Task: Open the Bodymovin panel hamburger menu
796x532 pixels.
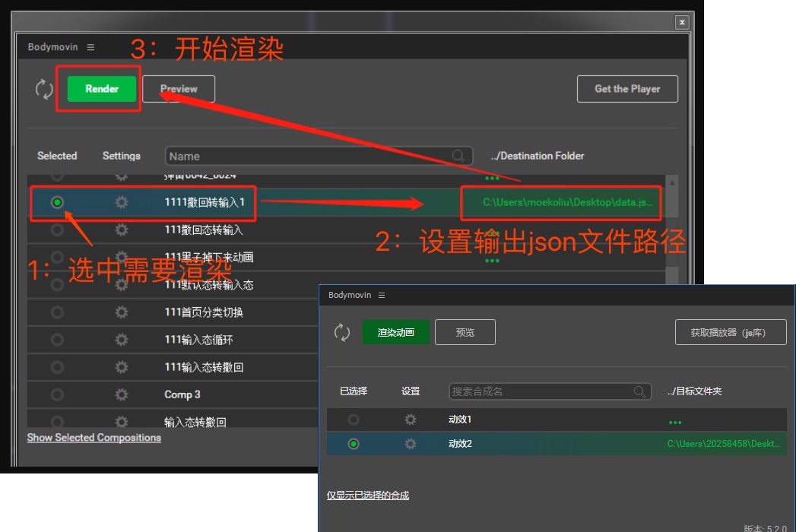Action: [x=90, y=47]
